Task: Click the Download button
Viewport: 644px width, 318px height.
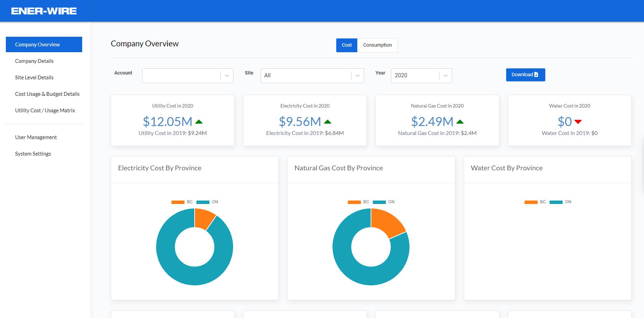Action: pyautogui.click(x=525, y=75)
